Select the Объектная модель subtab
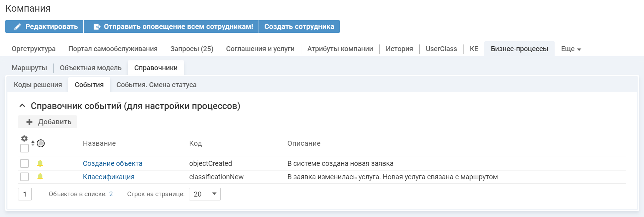Image resolution: width=644 pixels, height=217 pixels. 90,68
